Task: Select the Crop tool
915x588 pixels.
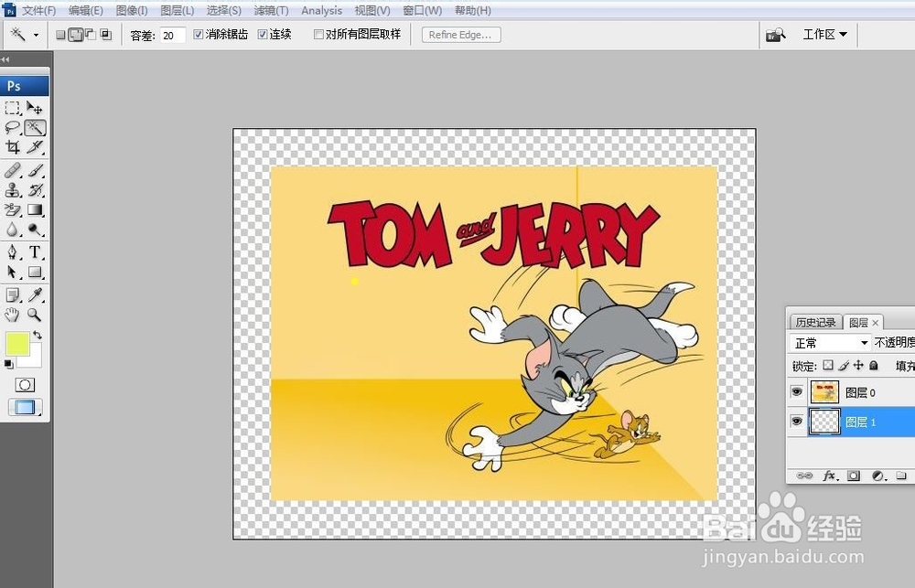Action: pos(12,146)
